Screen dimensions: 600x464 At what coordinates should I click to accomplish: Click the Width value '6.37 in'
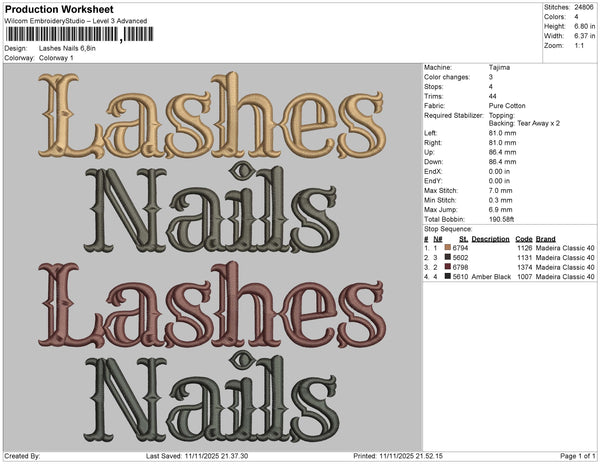pyautogui.click(x=584, y=36)
